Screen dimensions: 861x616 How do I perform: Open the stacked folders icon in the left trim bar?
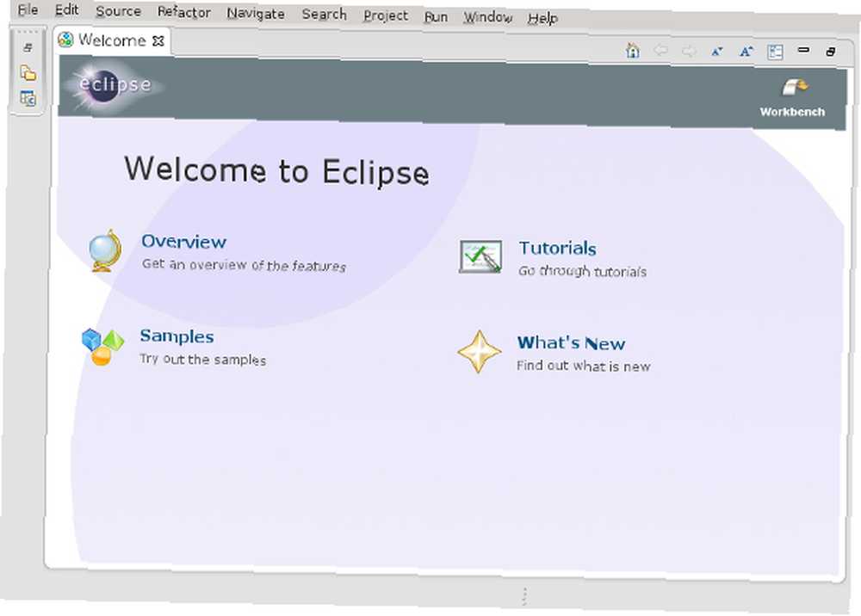point(28,73)
